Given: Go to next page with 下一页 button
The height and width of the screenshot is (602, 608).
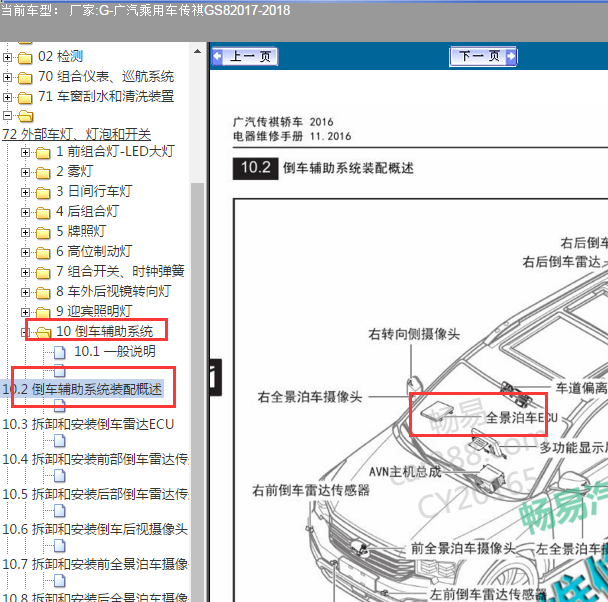Looking at the screenshot, I should [483, 57].
